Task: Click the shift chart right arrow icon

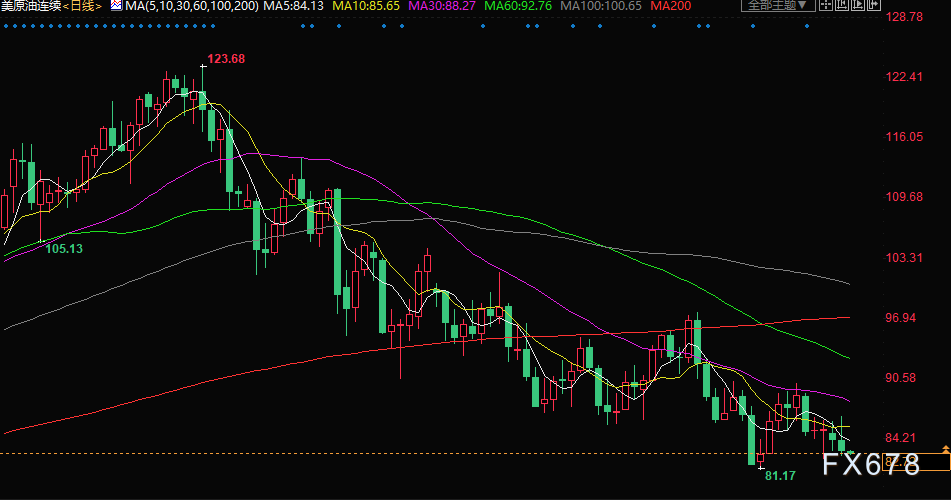Action: click(873, 5)
